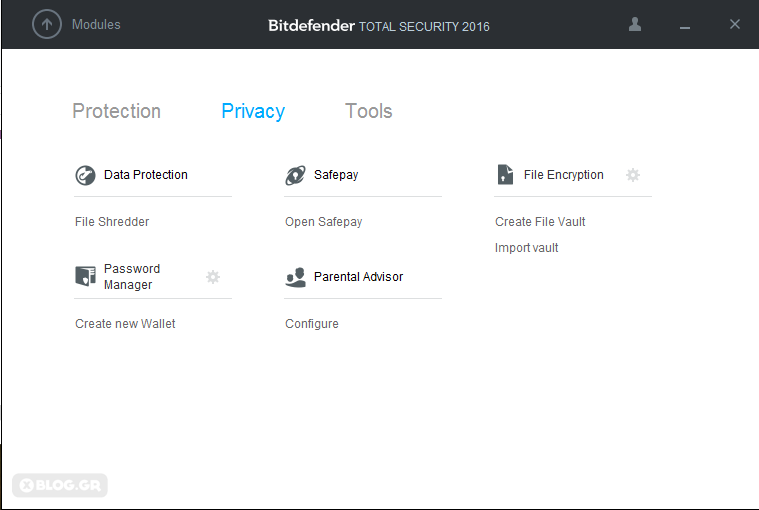Image resolution: width=759 pixels, height=510 pixels.
Task: Click Create File Vault
Action: 540,222
